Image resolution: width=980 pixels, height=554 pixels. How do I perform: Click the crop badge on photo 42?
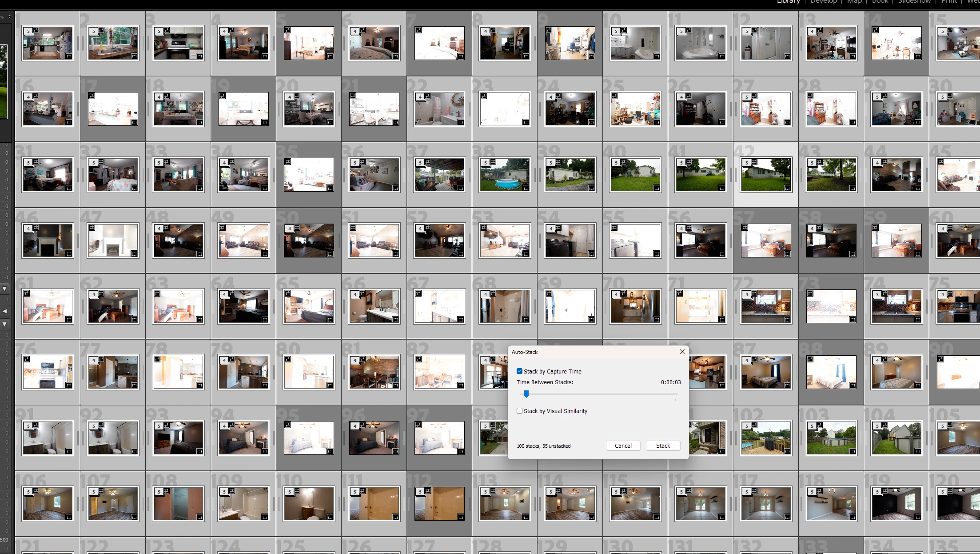[x=787, y=188]
